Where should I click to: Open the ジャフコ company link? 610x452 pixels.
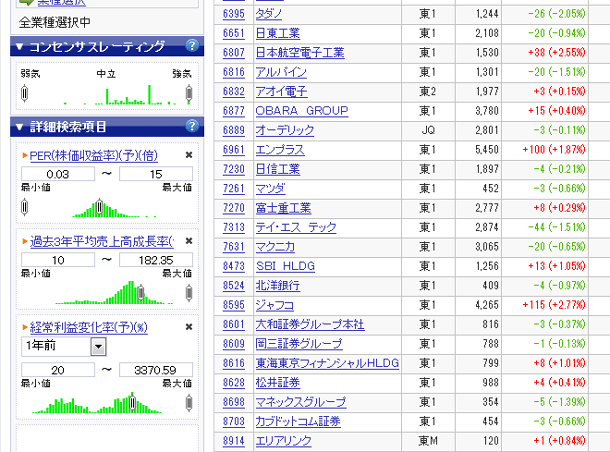(x=275, y=305)
